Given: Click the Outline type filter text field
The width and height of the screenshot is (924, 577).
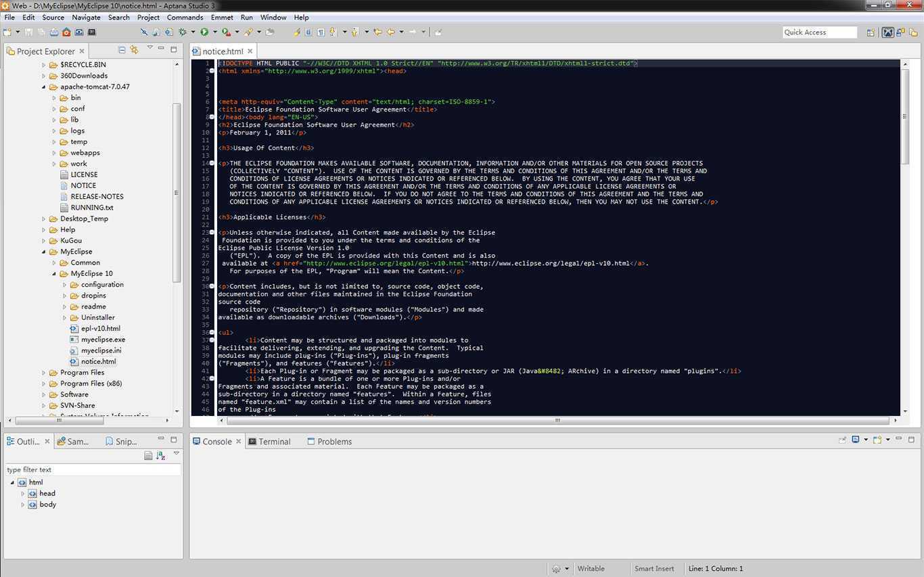Looking at the screenshot, I should [x=93, y=469].
